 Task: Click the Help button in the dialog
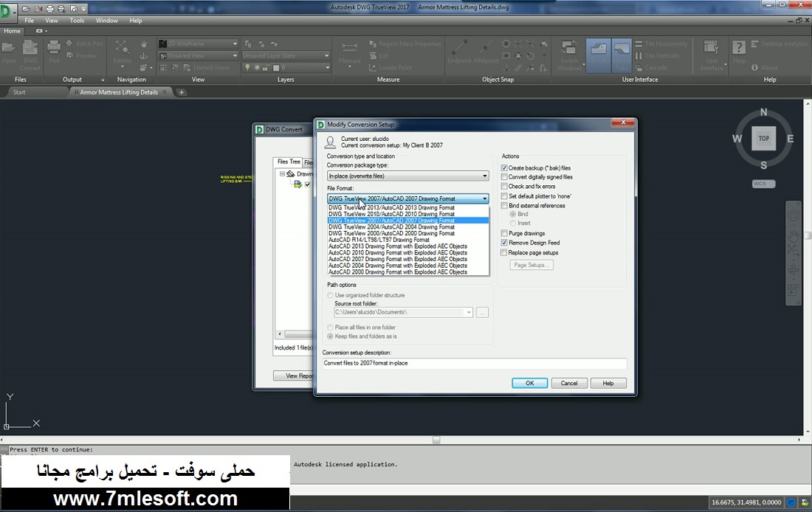[x=608, y=383]
